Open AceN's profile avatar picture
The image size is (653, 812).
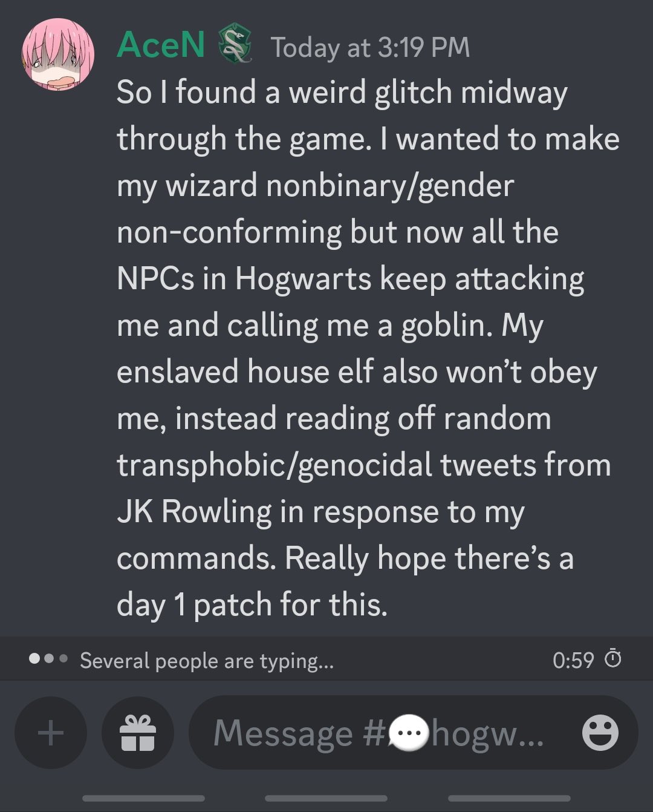click(58, 54)
